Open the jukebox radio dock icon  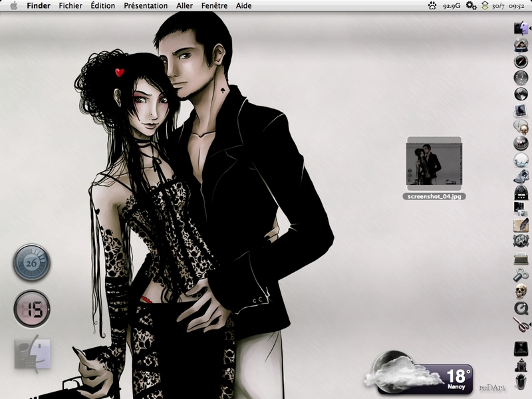[x=521, y=193]
